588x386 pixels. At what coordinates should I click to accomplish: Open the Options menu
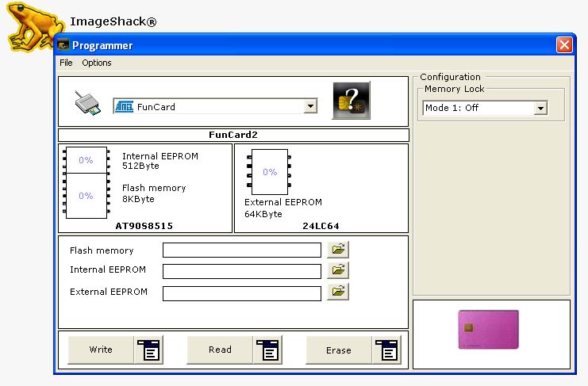click(x=97, y=63)
